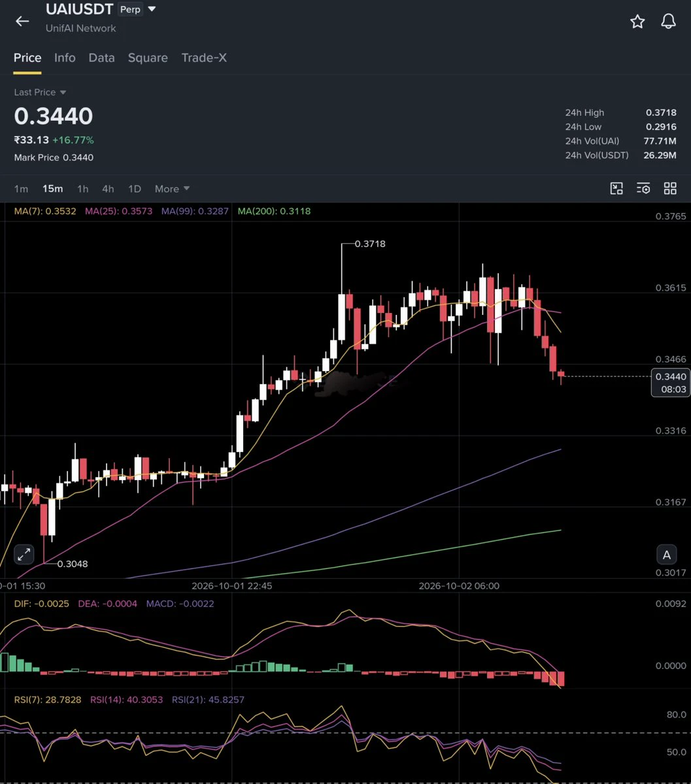Expand chart to fullscreen with diagonal arrows icon
The width and height of the screenshot is (691, 784).
tap(24, 555)
